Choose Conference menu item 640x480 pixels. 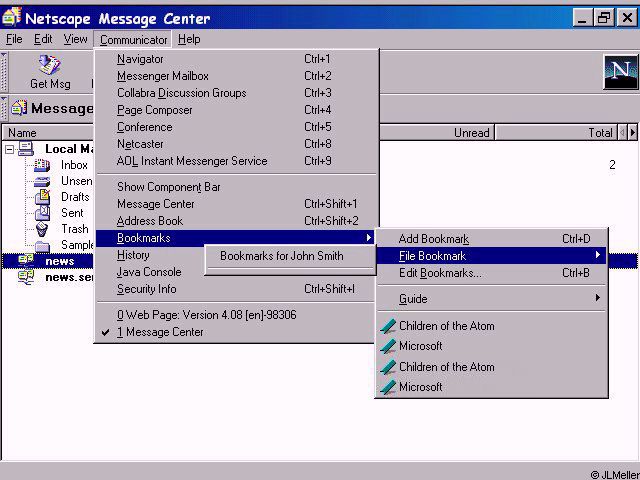tap(236, 127)
